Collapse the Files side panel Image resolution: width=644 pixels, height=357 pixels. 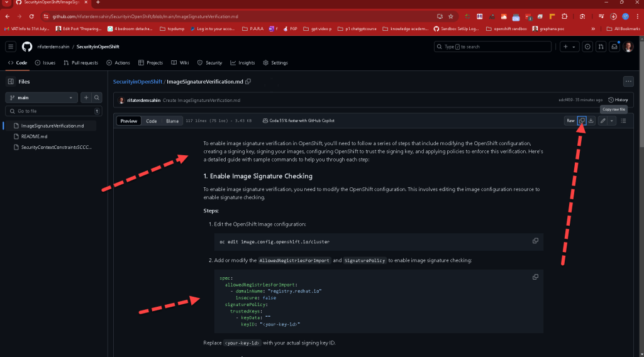(11, 82)
